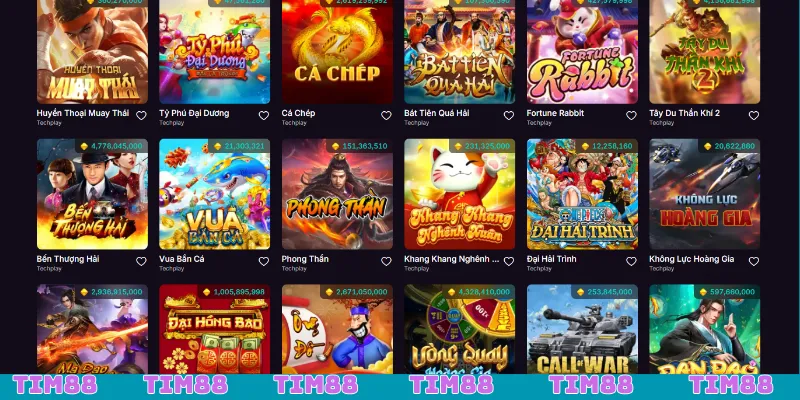Click the Vòng Quay wheel game tile
Viewport: 800px width, 400px height.
point(460,329)
